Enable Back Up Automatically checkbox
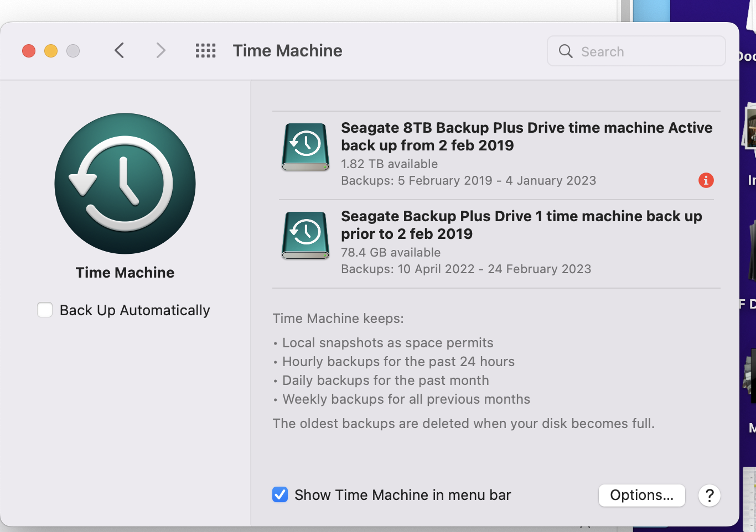Image resolution: width=756 pixels, height=532 pixels. (x=45, y=310)
